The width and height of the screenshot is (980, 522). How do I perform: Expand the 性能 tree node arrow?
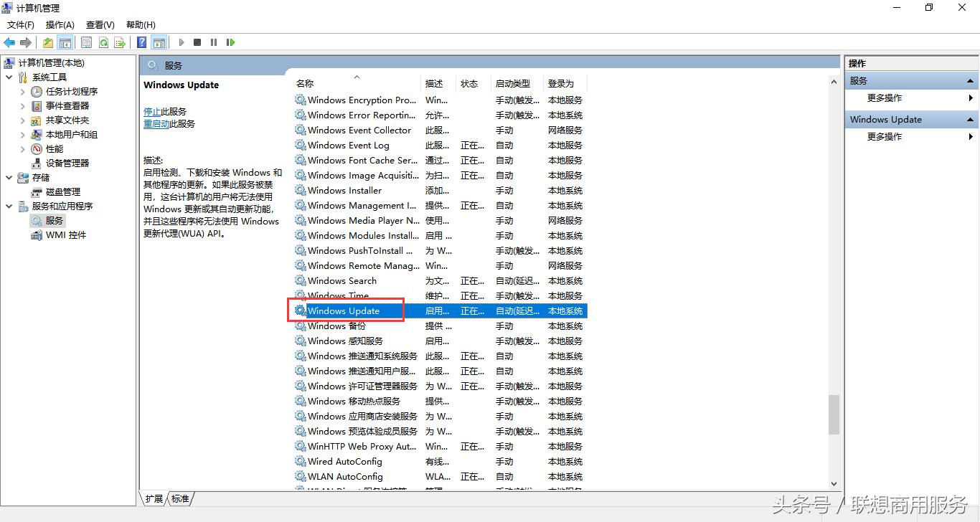click(22, 148)
